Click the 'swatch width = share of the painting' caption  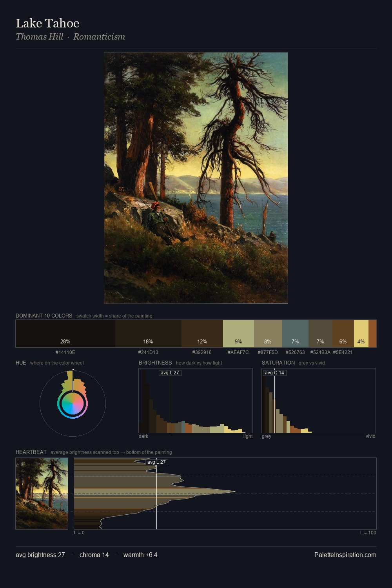(114, 316)
